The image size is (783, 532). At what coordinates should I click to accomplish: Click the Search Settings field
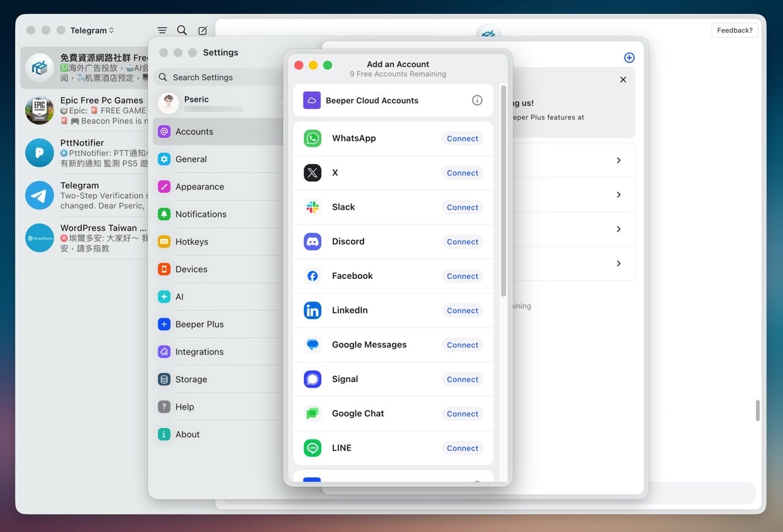tap(218, 77)
